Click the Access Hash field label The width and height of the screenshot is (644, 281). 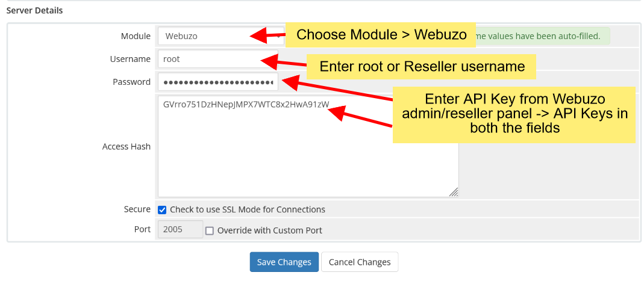(127, 146)
